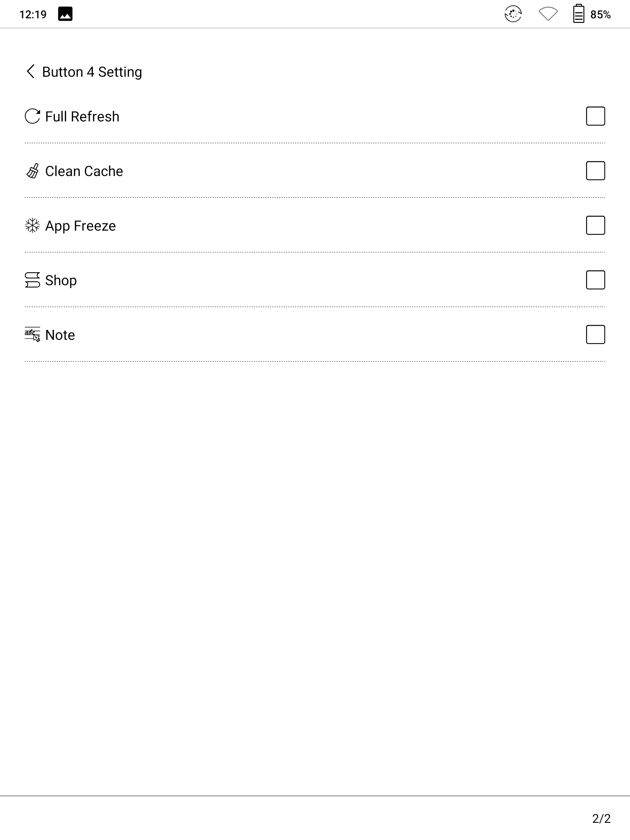Tick the App Freeze checkbox
This screenshot has height=840, width=630.
[x=595, y=225]
